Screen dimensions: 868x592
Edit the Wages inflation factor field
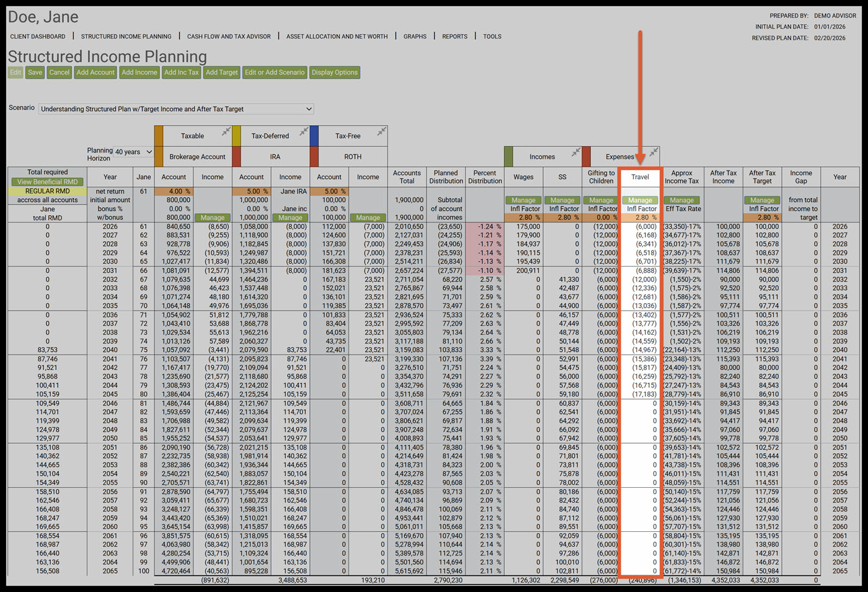[x=523, y=218]
